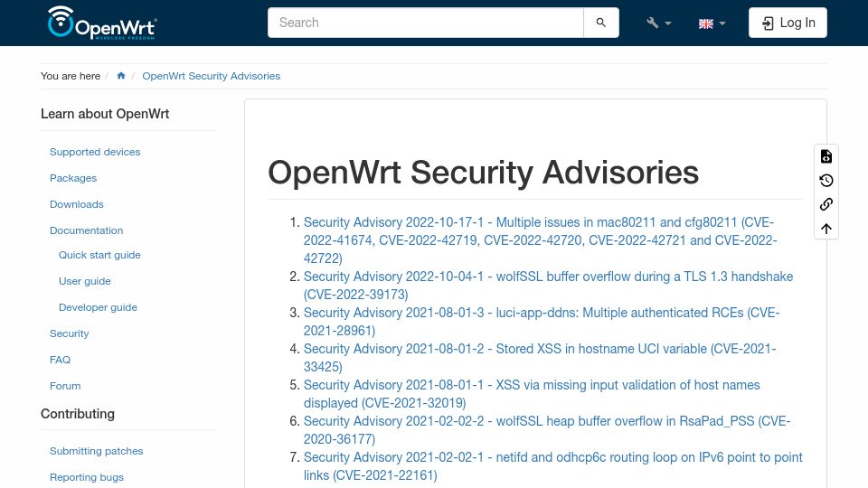The height and width of the screenshot is (488, 868).
Task: Open FAQ sidebar link
Action: pyautogui.click(x=60, y=360)
